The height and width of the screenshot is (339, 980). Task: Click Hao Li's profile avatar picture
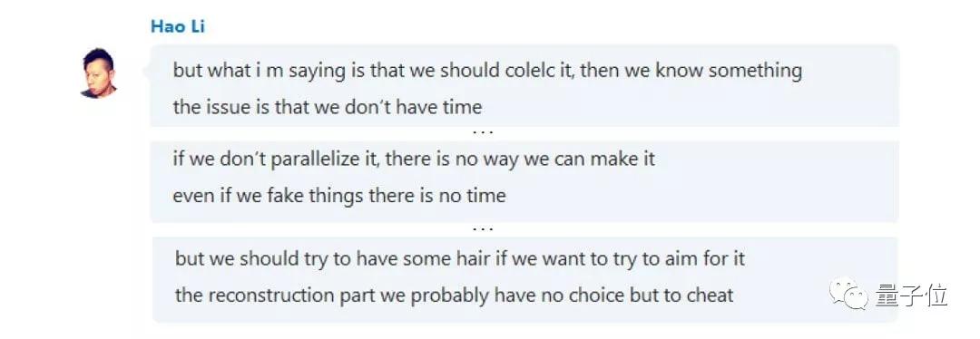tap(99, 73)
